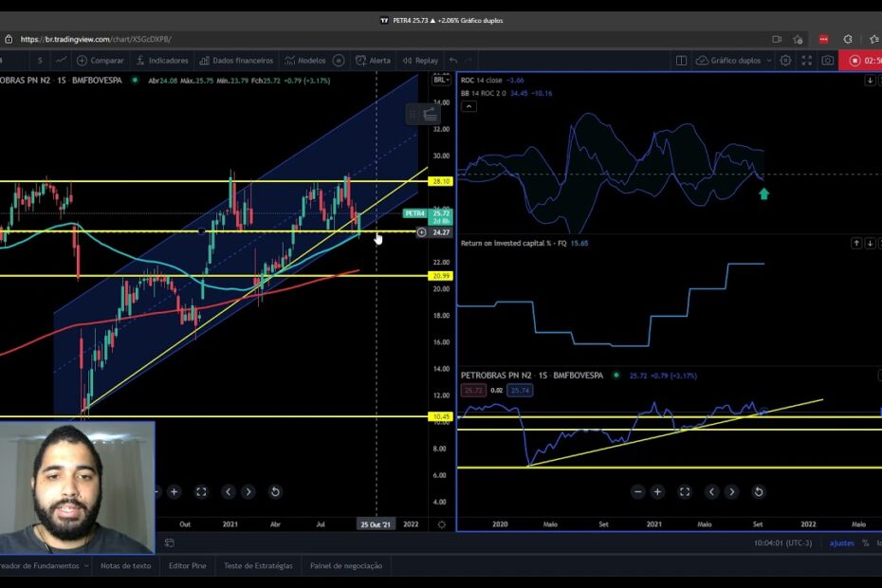Viewport: 882px width, 588px height.
Task: Collapse the ROC indicator legend
Action: (x=870, y=81)
